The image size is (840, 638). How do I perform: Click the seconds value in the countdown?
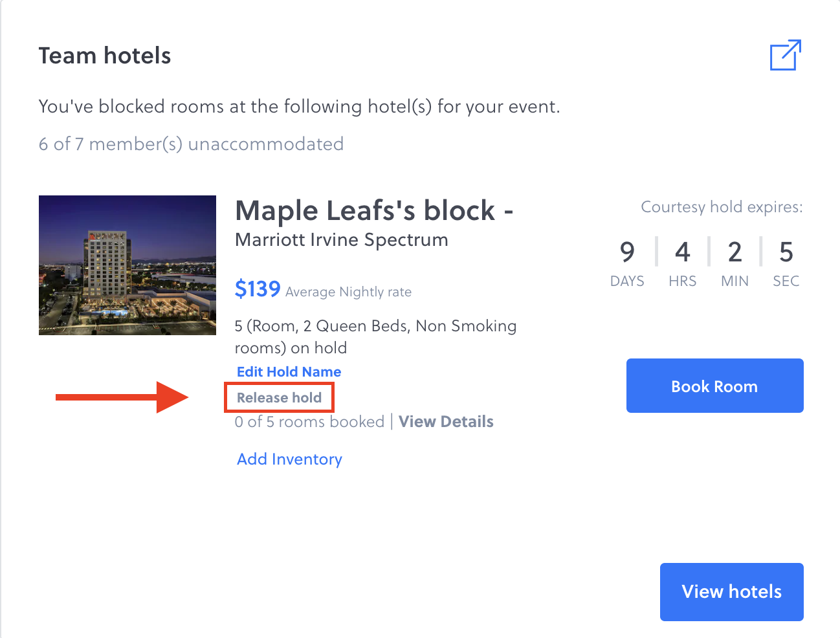point(786,252)
